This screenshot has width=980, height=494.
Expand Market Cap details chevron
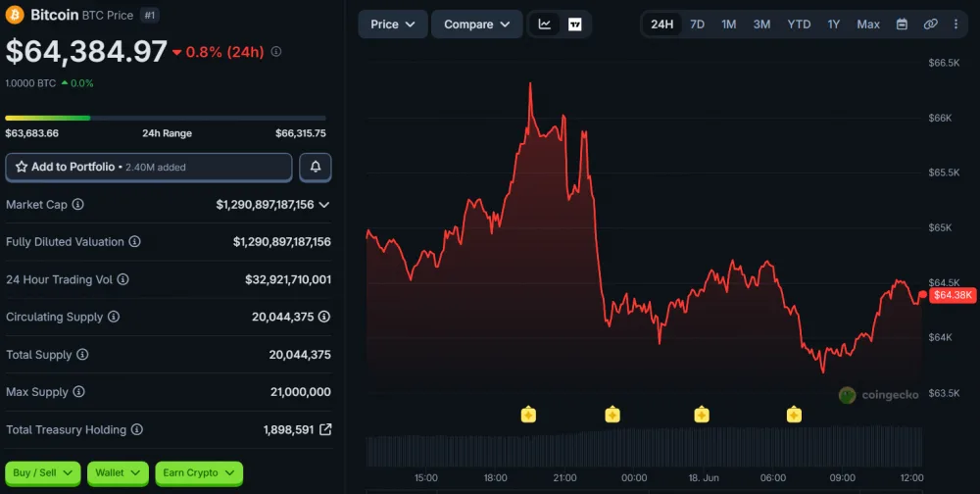pos(324,205)
